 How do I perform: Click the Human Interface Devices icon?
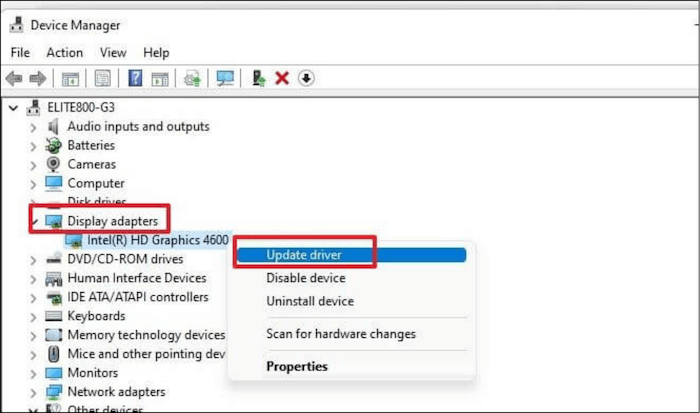pyautogui.click(x=54, y=279)
